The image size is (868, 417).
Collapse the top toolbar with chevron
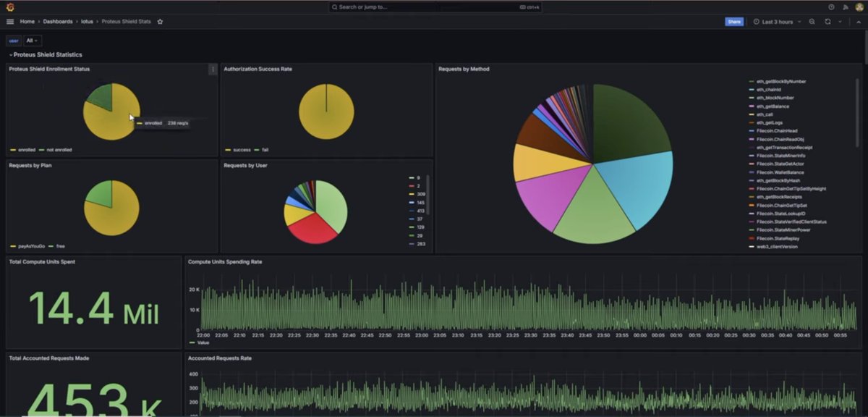(x=858, y=22)
